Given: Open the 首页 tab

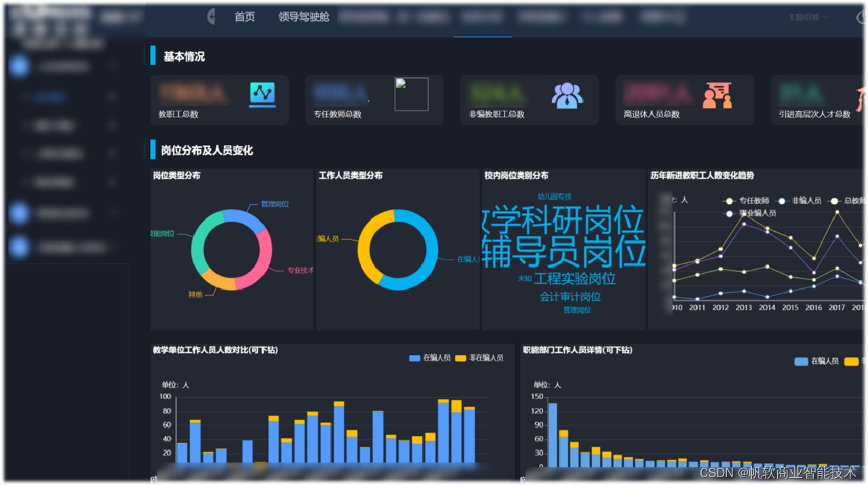Looking at the screenshot, I should tap(245, 17).
